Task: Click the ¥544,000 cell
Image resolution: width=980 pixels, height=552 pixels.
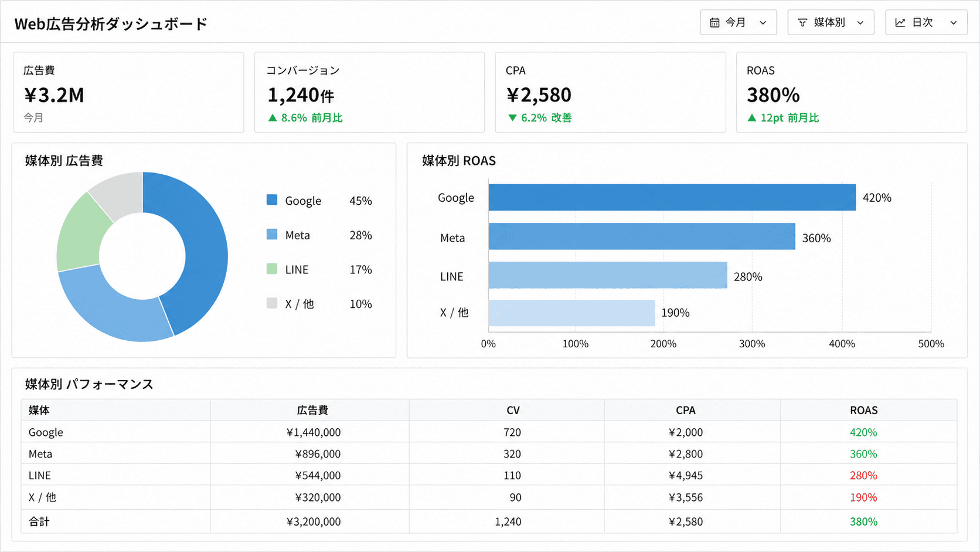Action: pyautogui.click(x=318, y=476)
